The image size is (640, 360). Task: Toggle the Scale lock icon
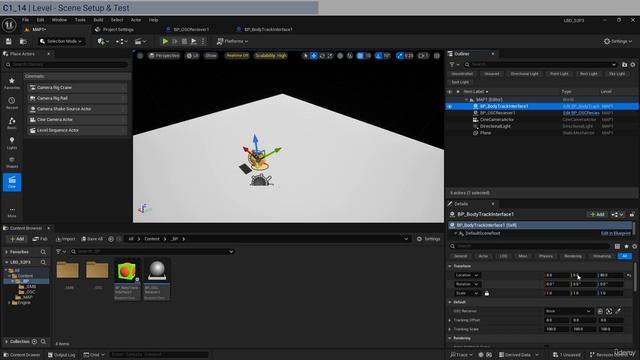(487, 293)
